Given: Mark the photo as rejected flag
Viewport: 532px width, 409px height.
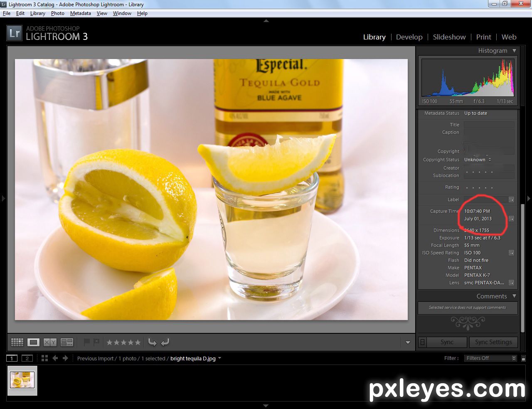Looking at the screenshot, I should [x=96, y=342].
